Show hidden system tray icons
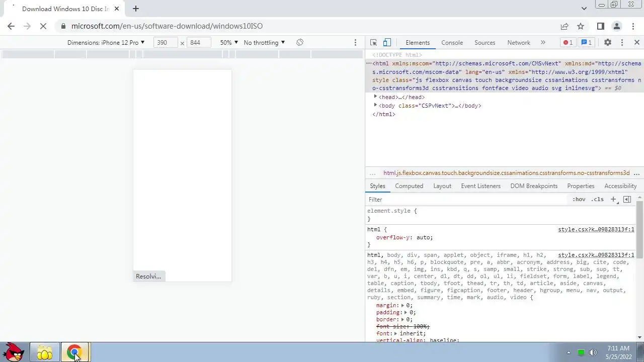This screenshot has height=362, width=644. [x=569, y=352]
